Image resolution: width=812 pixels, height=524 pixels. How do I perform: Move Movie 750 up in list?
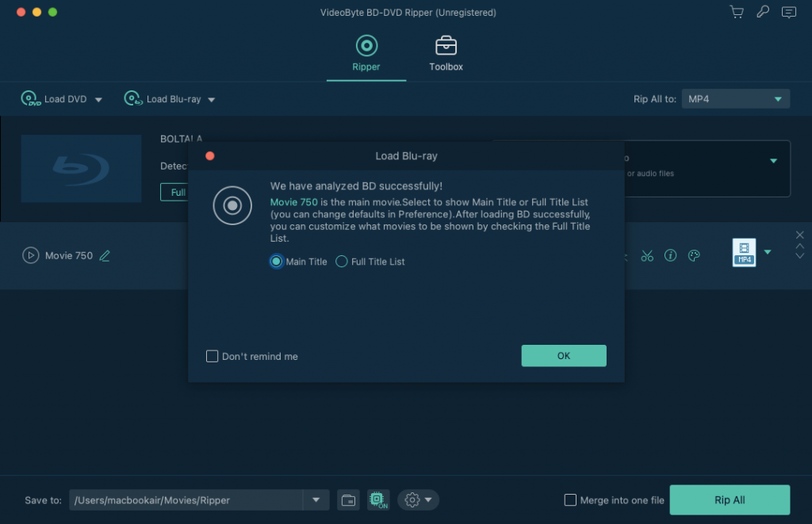pos(799,246)
